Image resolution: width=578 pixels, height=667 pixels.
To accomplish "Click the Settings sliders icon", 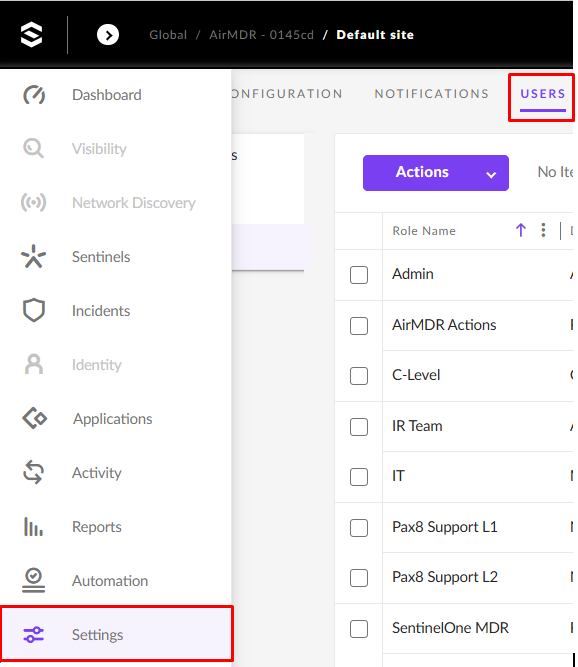I will point(34,635).
